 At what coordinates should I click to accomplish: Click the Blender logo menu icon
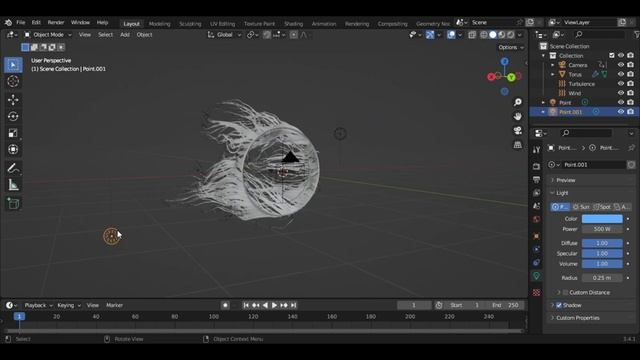pyautogui.click(x=8, y=22)
